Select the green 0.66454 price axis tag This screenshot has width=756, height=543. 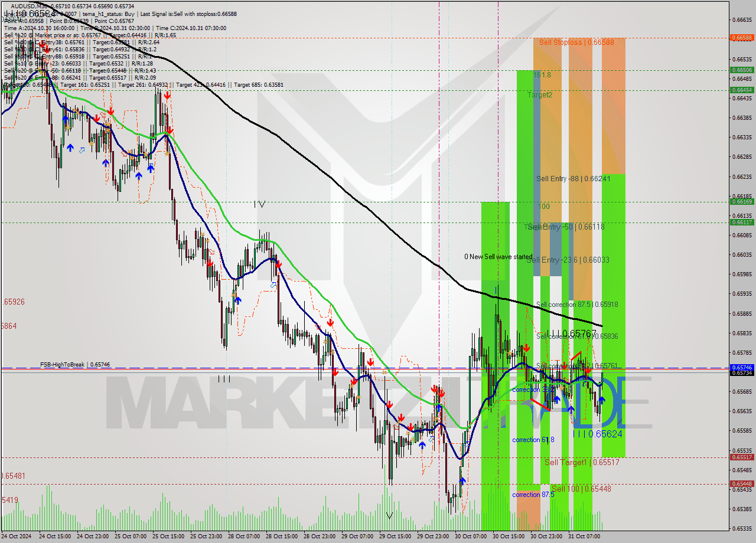[742, 90]
